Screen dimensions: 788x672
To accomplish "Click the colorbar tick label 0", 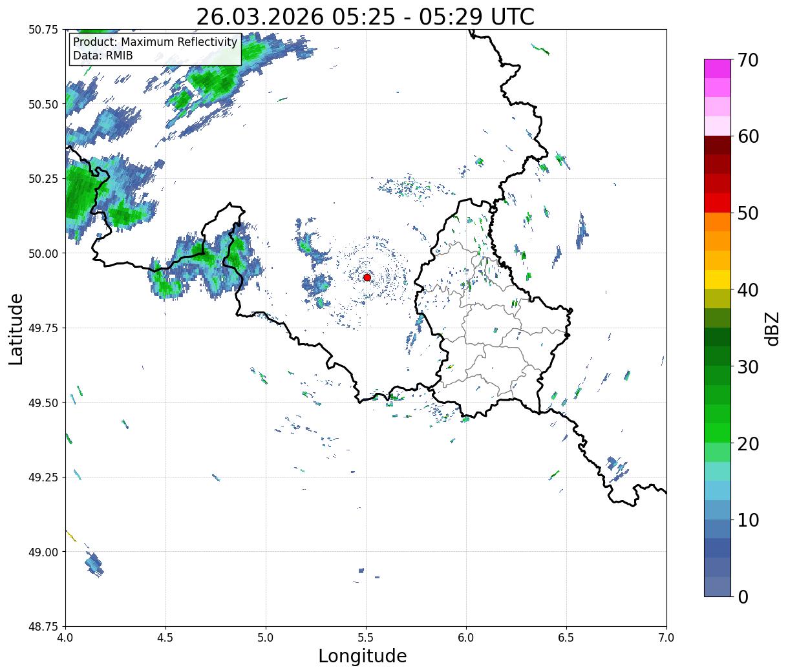I will (x=742, y=596).
